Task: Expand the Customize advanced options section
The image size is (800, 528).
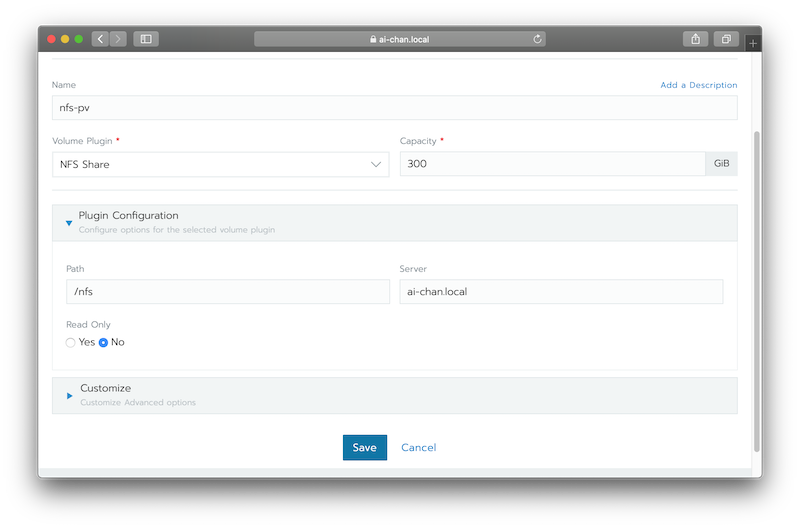Action: [69, 395]
